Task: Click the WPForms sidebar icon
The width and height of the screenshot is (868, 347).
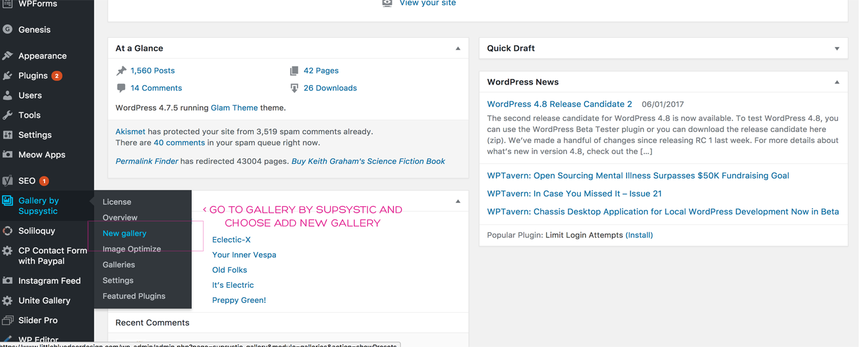Action: pyautogui.click(x=8, y=3)
